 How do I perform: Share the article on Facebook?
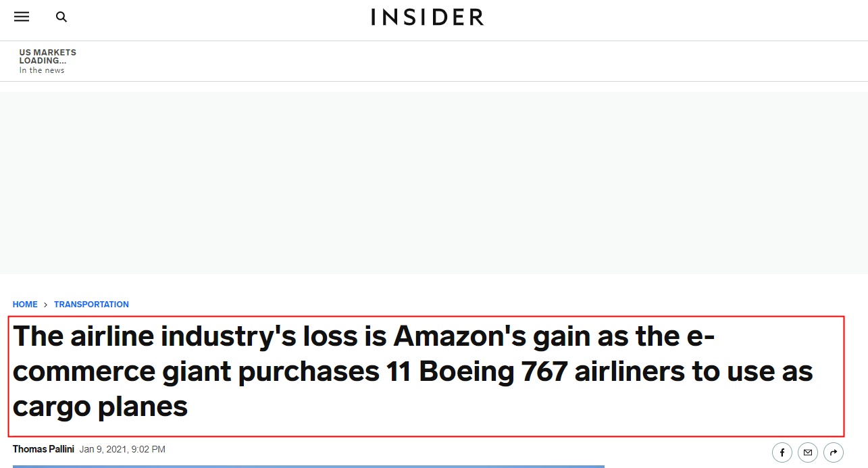tap(782, 452)
